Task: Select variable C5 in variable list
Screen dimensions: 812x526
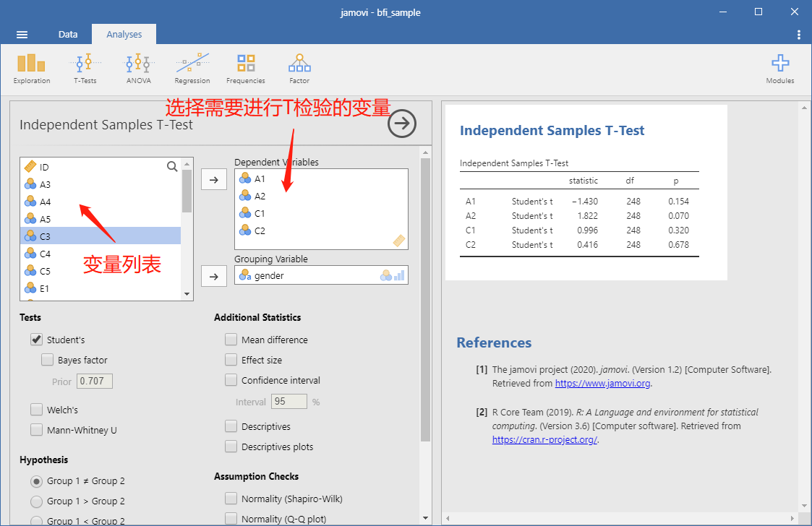Action: 101,271
